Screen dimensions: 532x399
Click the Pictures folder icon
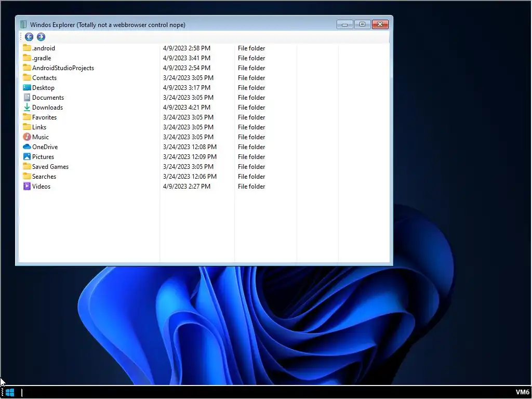[27, 156]
